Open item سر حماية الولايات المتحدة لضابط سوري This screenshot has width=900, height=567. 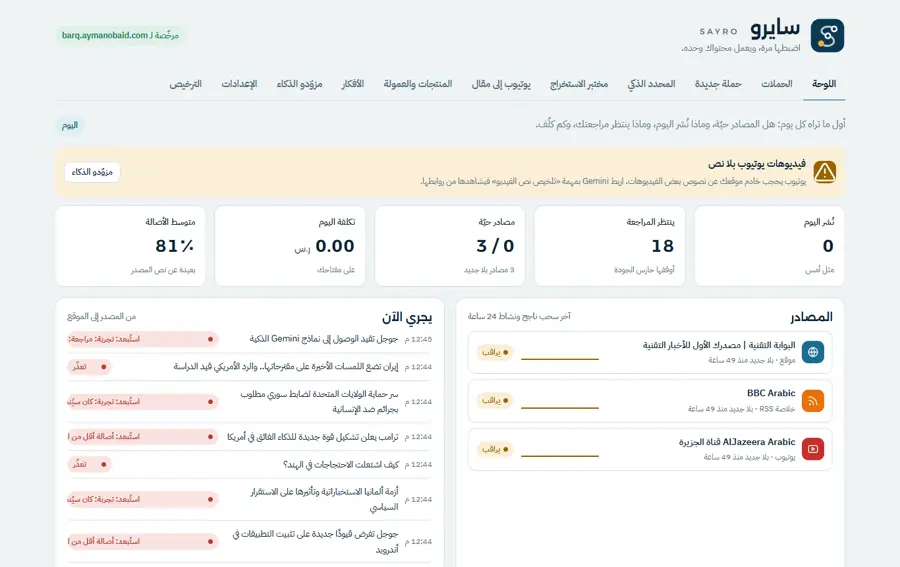coord(319,401)
